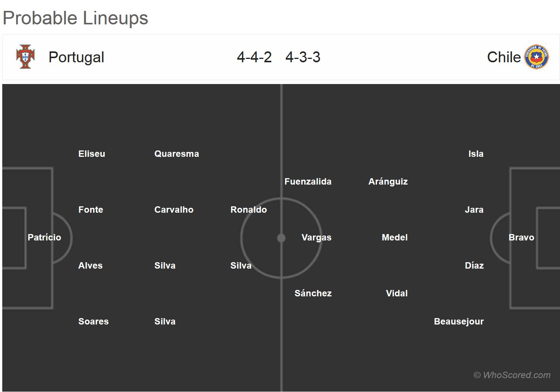
Task: Click Beausejour in Chile's defense
Action: coord(459,321)
